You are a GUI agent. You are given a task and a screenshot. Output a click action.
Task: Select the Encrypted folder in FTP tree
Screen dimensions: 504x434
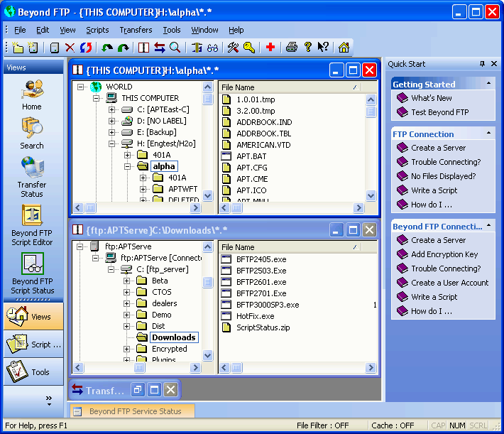click(x=170, y=349)
